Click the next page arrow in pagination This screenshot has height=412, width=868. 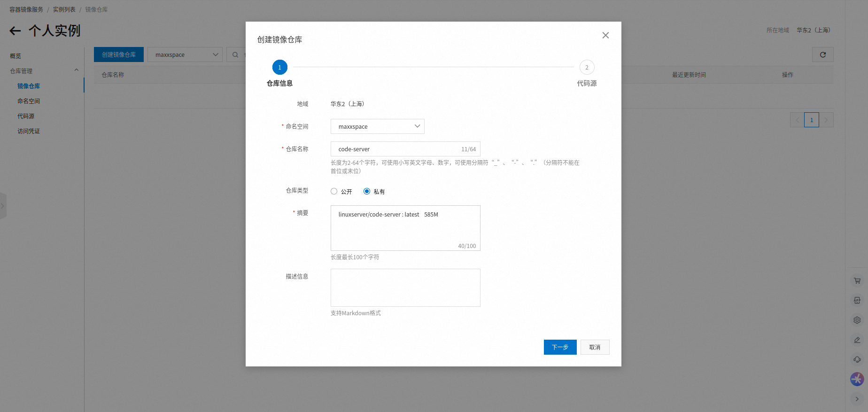click(826, 120)
